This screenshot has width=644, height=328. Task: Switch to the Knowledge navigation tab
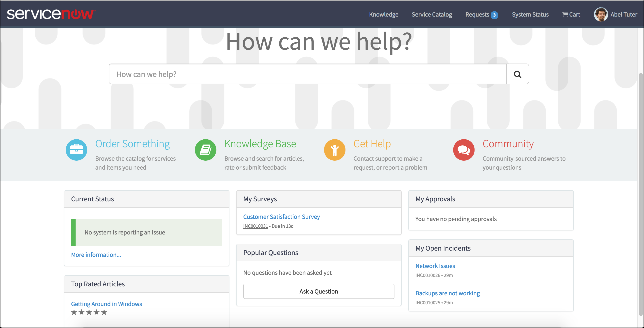384,14
